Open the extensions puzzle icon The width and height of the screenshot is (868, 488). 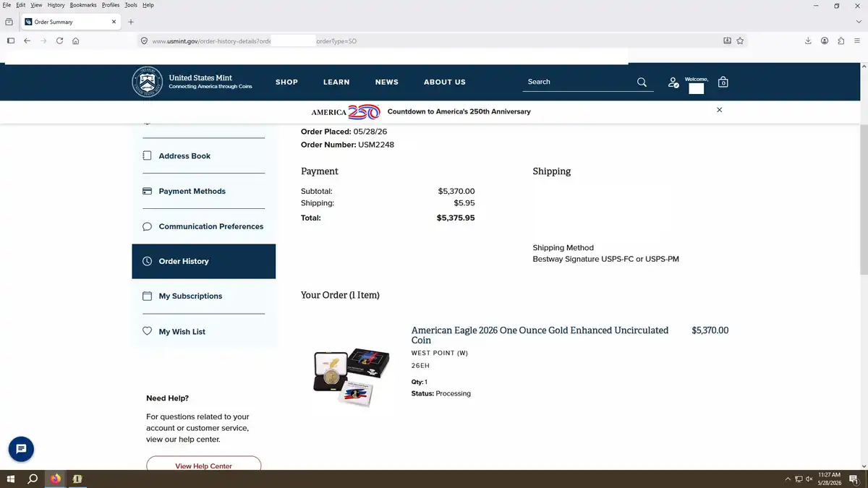[841, 40]
